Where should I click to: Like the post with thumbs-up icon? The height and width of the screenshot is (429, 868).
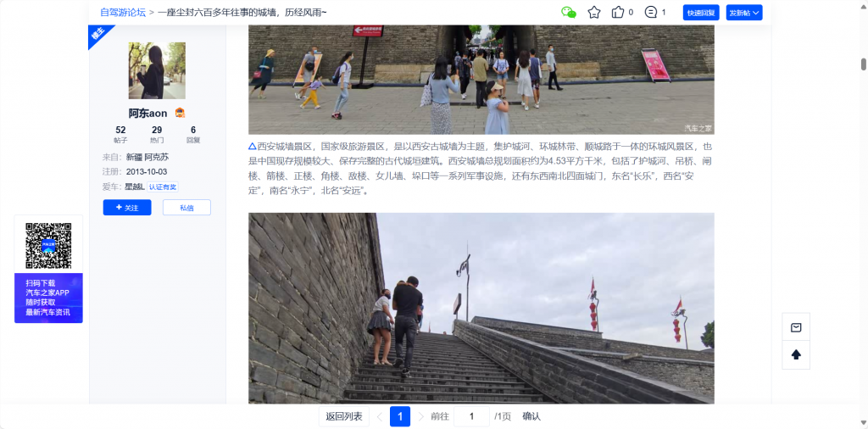(x=618, y=13)
